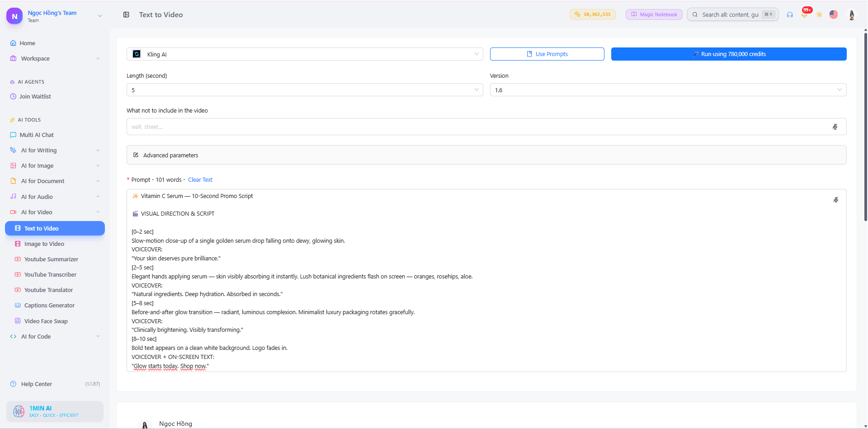The image size is (868, 429).
Task: Click the team avatar N icon
Action: pos(14,16)
